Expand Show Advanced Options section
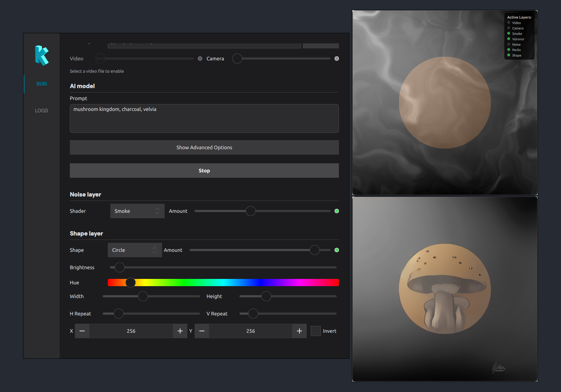 [204, 147]
